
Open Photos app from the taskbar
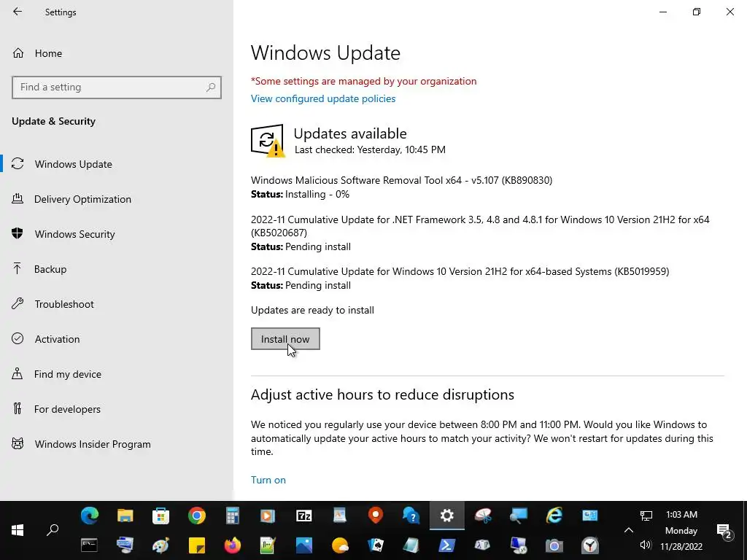coord(304,545)
